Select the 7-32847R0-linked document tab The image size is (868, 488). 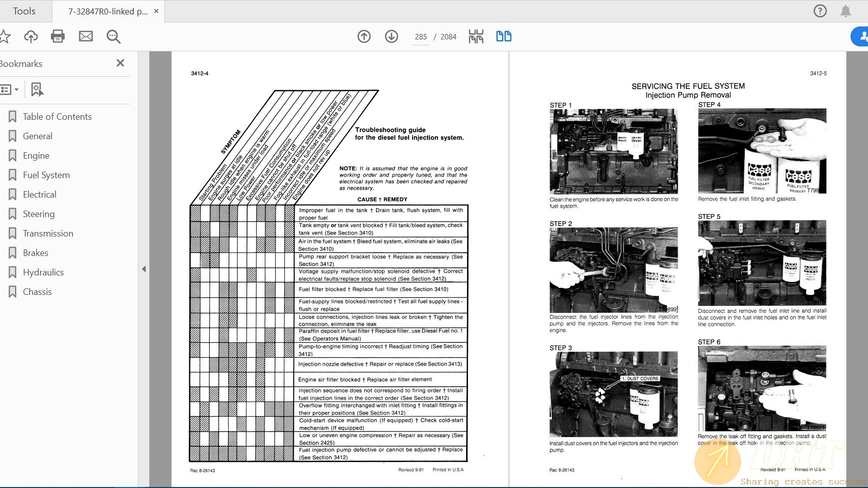107,11
